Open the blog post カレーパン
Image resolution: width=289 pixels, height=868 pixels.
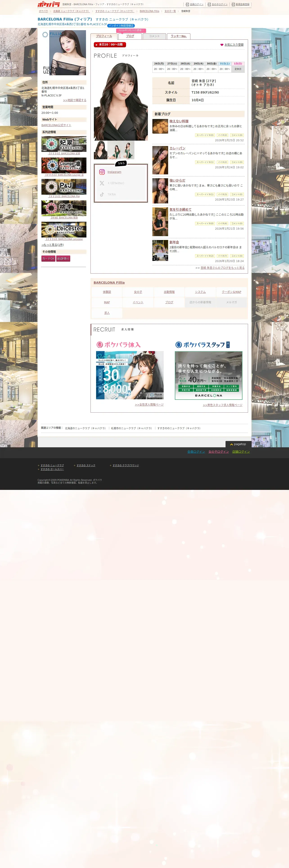click(x=177, y=148)
